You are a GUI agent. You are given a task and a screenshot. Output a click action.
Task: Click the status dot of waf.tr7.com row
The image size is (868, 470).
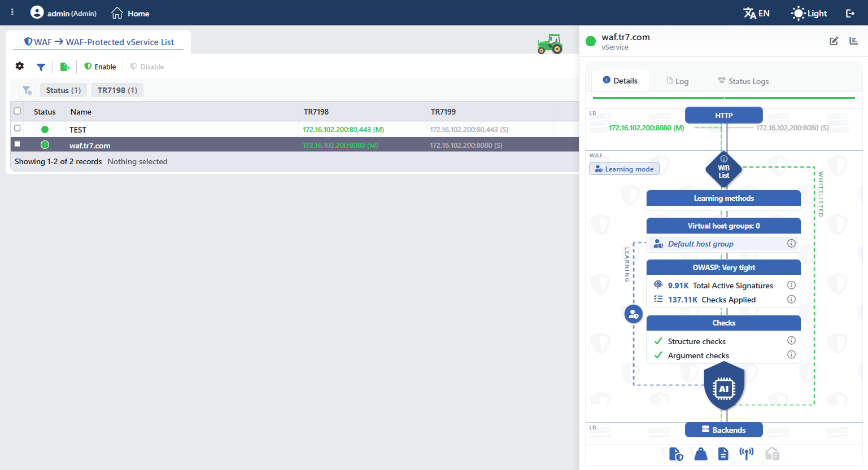point(45,145)
